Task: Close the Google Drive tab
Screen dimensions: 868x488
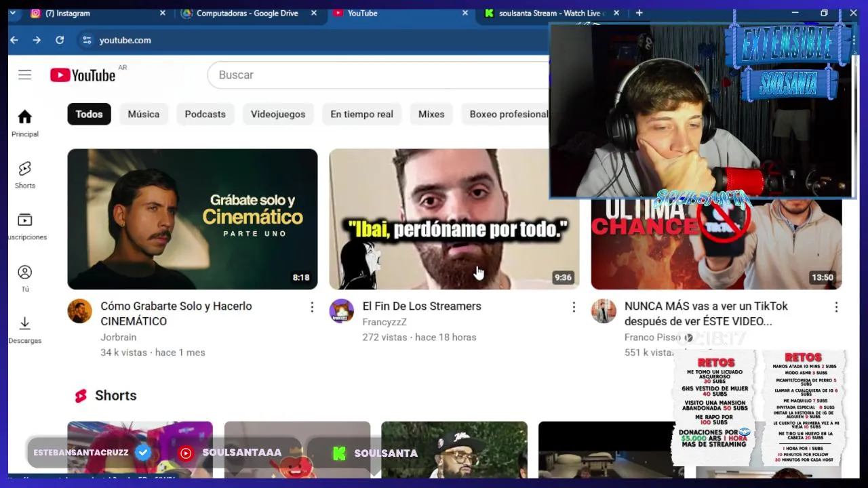Action: coord(314,13)
